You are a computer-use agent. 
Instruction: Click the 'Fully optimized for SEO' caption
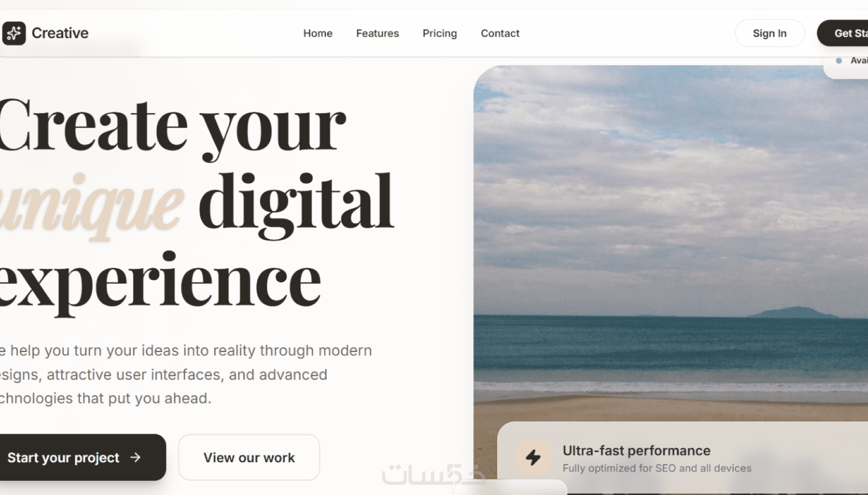(657, 468)
